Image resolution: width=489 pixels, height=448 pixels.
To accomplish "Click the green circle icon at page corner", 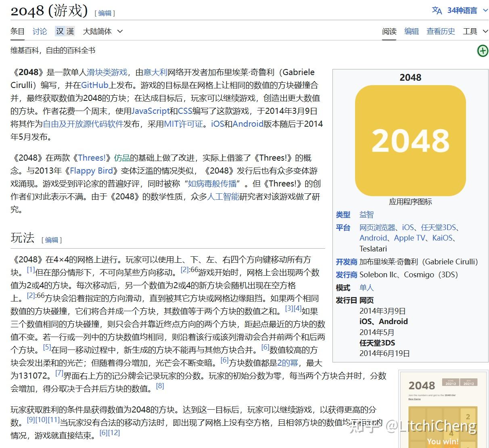I will 483,51.
